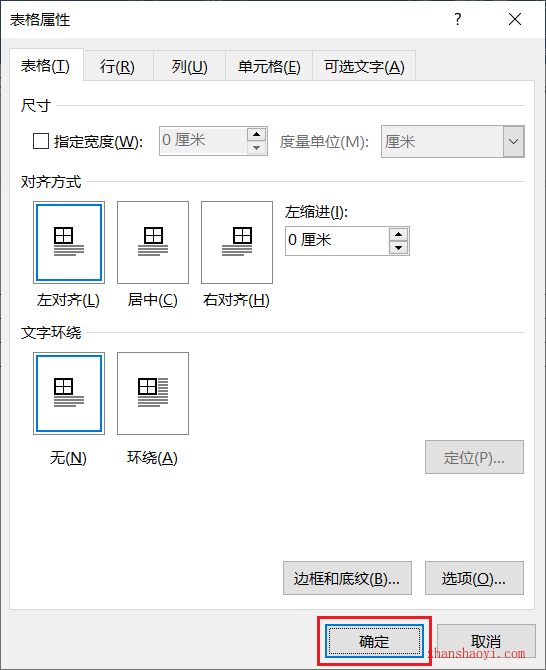Image resolution: width=546 pixels, height=670 pixels.
Task: Select the left alignment (左对齐) table icon
Action: click(69, 242)
